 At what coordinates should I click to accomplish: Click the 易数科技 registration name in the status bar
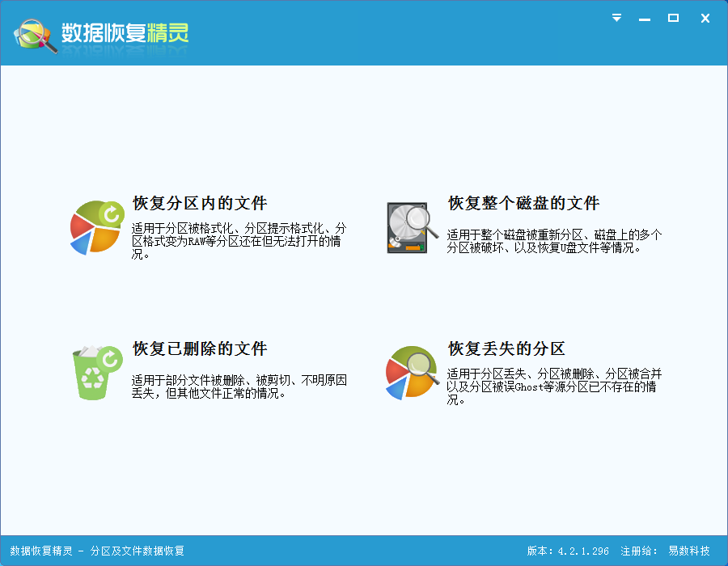(x=688, y=548)
